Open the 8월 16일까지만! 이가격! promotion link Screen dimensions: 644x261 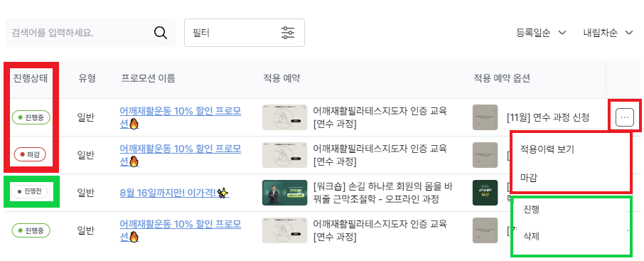(174, 192)
